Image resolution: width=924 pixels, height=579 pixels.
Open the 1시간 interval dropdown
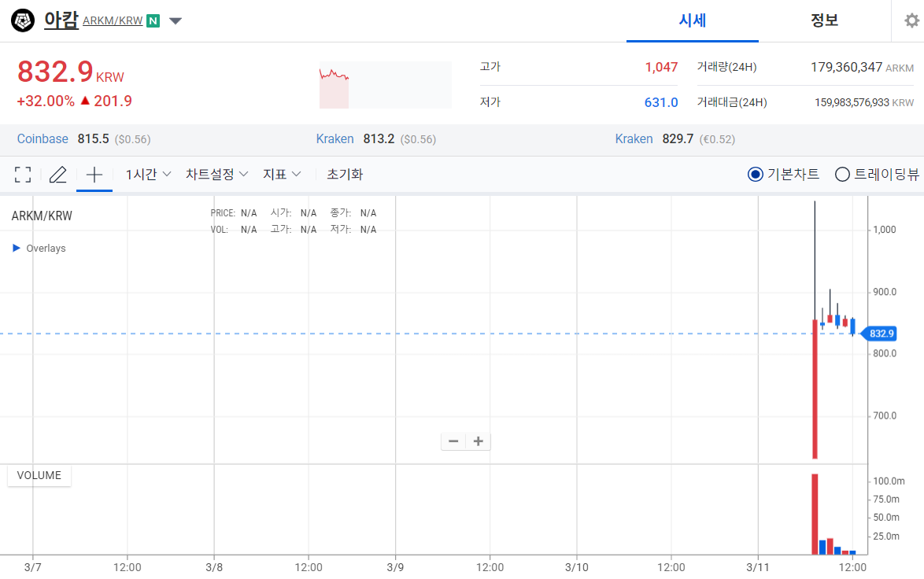point(148,175)
